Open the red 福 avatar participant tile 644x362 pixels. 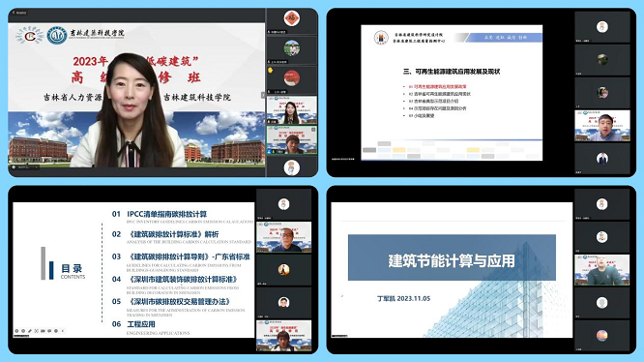[292, 18]
